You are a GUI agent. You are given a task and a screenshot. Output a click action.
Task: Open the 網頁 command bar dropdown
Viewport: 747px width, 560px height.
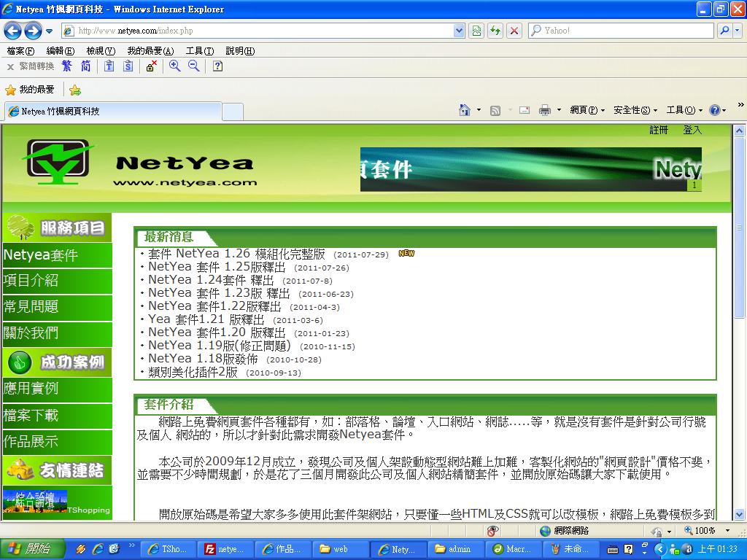point(587,110)
